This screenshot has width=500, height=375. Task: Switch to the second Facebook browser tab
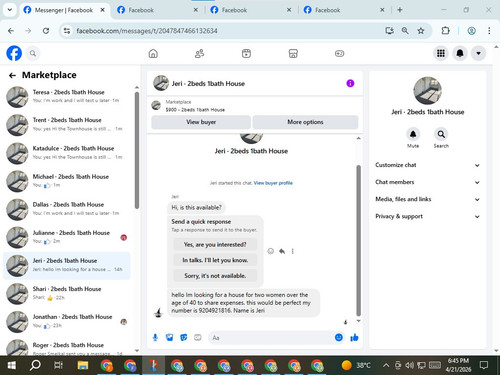(158, 10)
